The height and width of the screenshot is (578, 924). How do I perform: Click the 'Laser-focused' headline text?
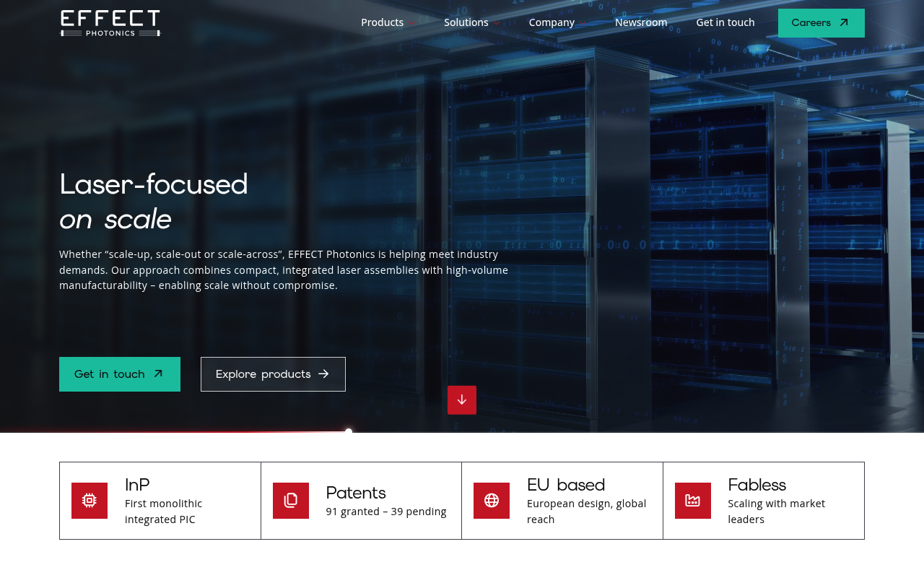[x=154, y=184]
